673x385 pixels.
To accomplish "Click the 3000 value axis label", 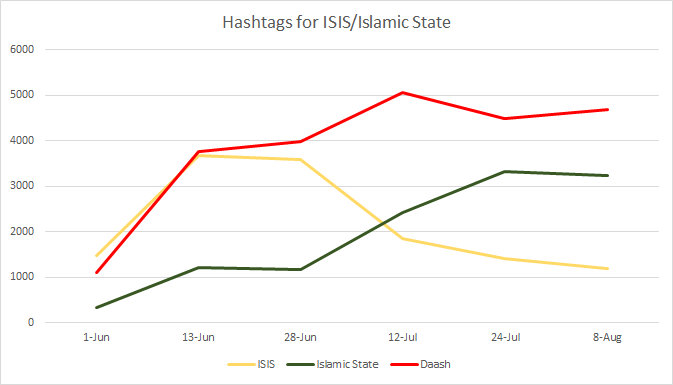I will point(22,186).
